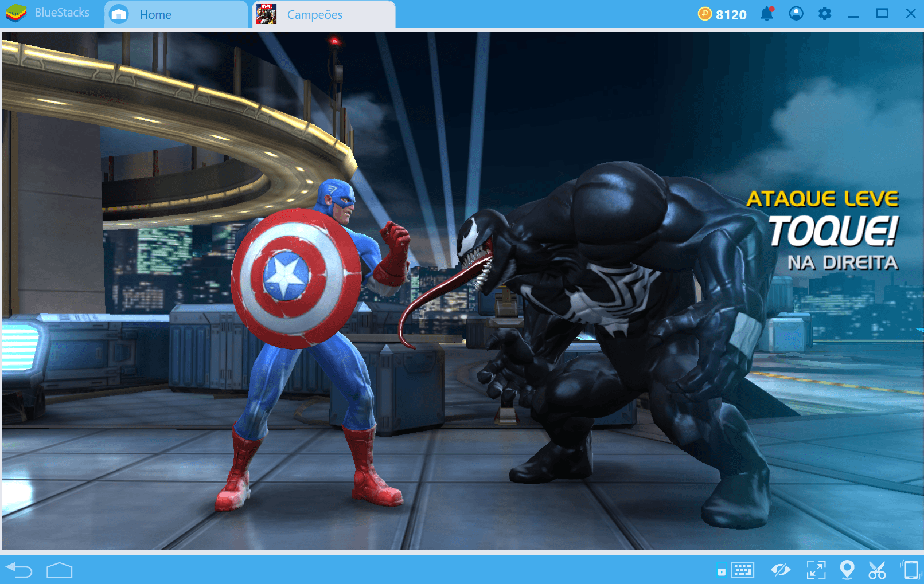Open BlueStacks settings gear
The width and height of the screenshot is (924, 584).
[x=825, y=14]
